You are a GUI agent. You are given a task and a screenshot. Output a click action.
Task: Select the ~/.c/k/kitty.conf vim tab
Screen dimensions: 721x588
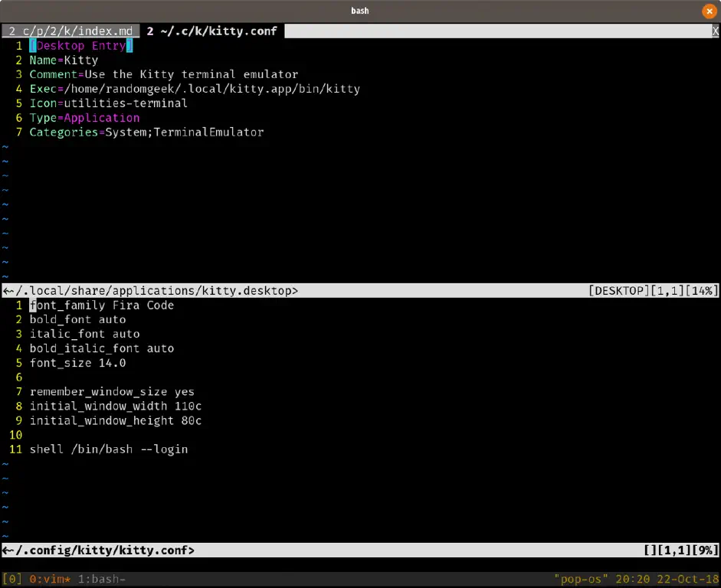pyautogui.click(x=212, y=31)
